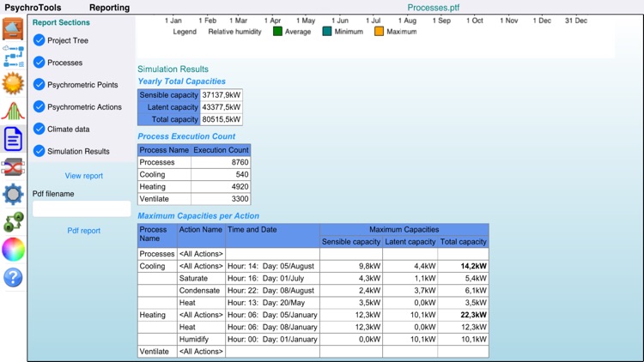The height and width of the screenshot is (362, 644).
Task: Click the Report Sections heading
Action: [61, 22]
